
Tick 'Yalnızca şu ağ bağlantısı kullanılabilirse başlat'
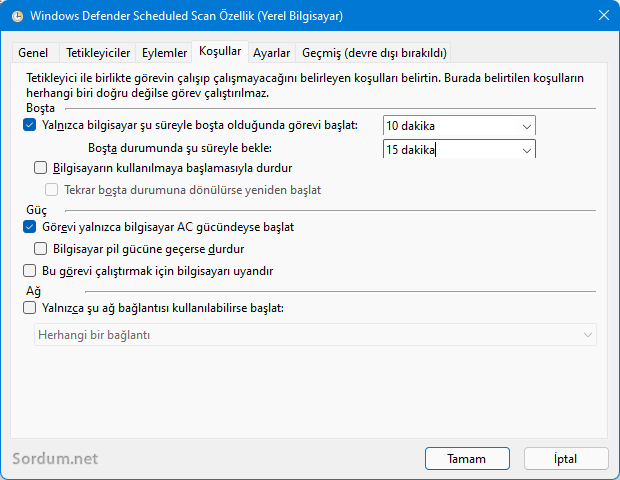pyautogui.click(x=30, y=308)
